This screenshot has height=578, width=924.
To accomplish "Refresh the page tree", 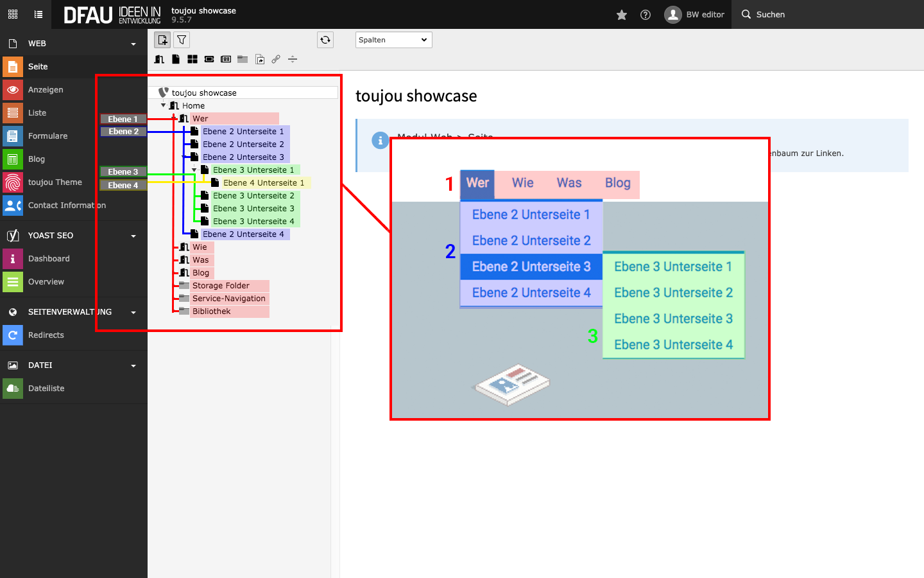I will tap(325, 40).
